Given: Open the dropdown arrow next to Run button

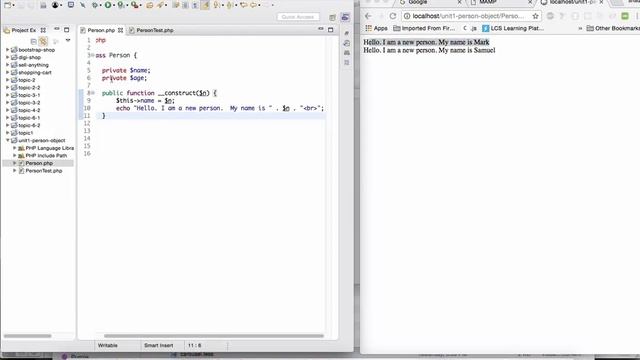Looking at the screenshot, I should (x=114, y=5).
